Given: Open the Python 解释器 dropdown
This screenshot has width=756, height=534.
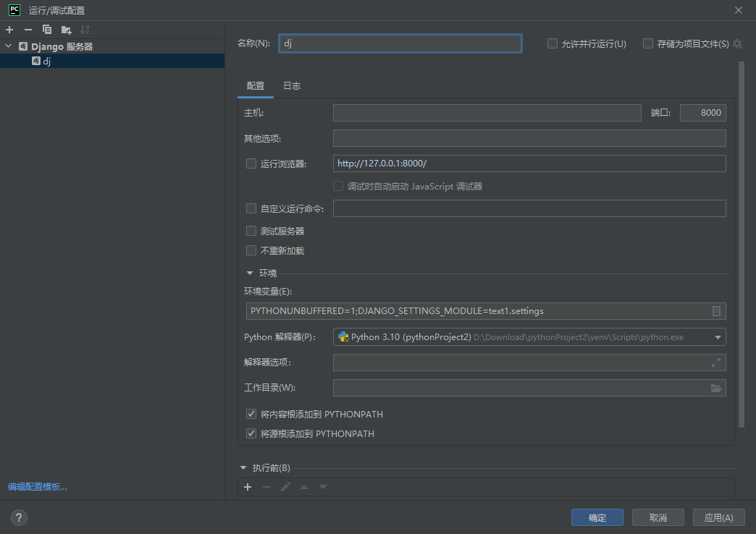Looking at the screenshot, I should (718, 337).
